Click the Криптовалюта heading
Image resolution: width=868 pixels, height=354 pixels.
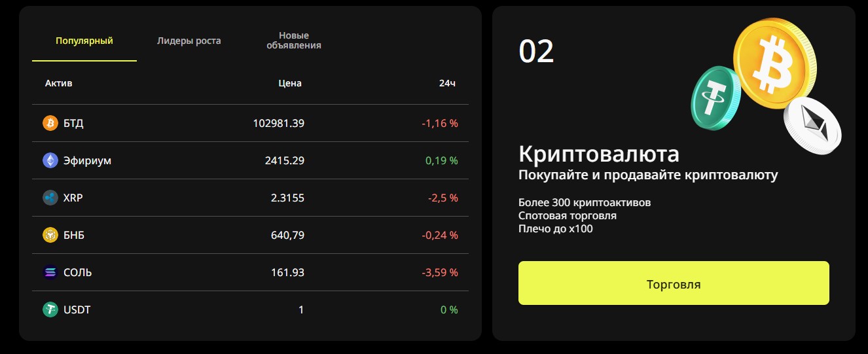tap(598, 154)
